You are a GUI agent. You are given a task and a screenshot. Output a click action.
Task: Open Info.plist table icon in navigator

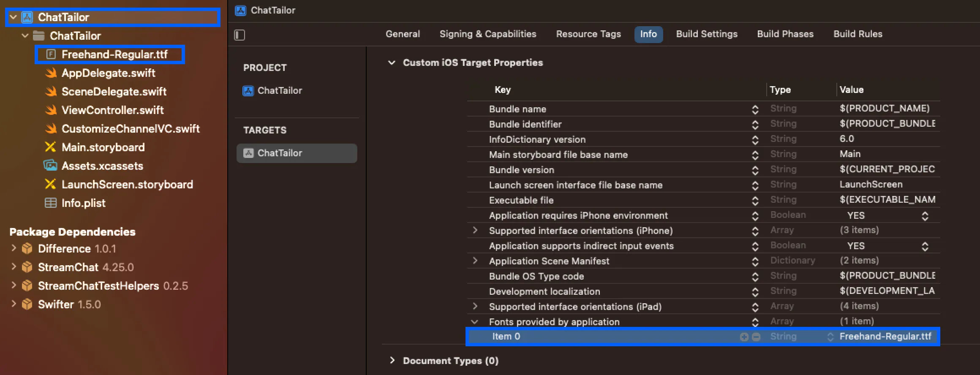[50, 203]
